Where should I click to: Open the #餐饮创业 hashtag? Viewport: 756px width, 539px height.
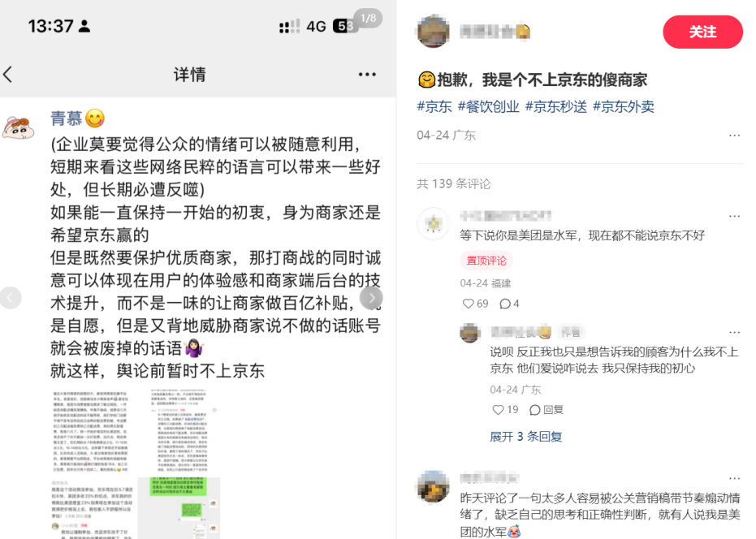[488, 106]
